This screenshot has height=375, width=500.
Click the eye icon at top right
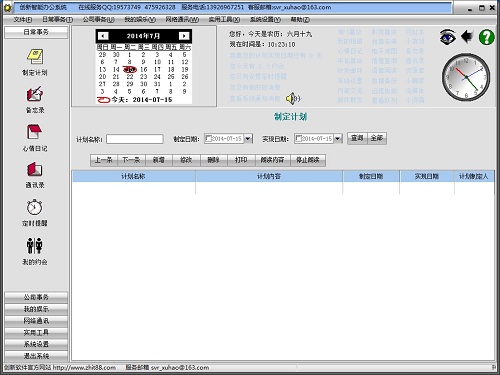coord(447,37)
